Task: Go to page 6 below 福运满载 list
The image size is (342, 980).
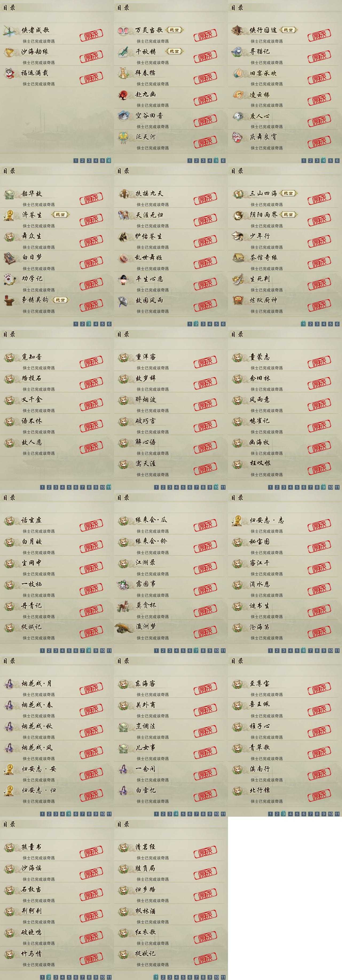Action: pos(109,161)
